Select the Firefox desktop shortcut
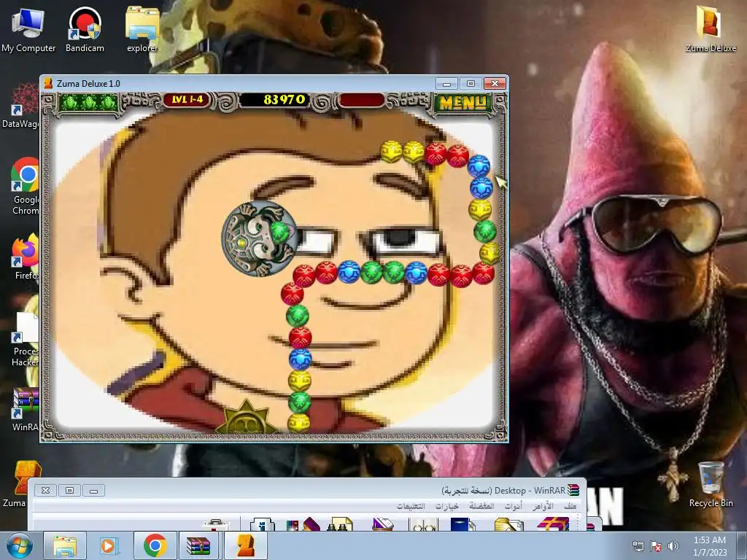This screenshot has width=747, height=560. click(26, 257)
